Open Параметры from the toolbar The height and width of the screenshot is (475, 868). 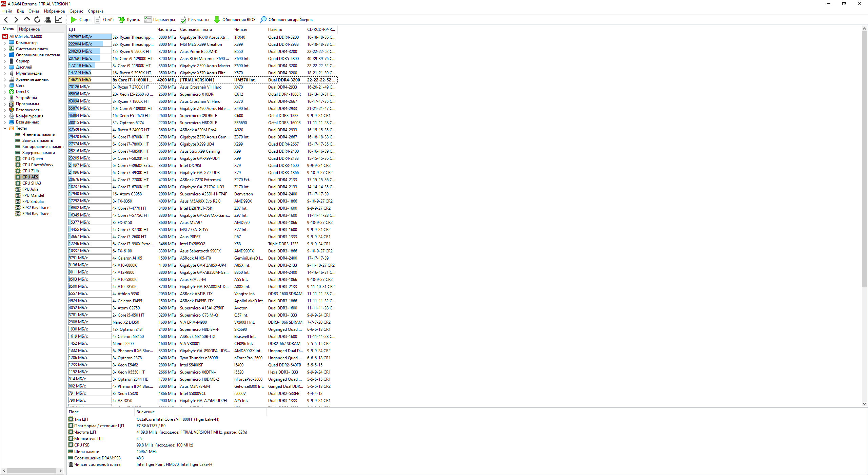click(x=159, y=20)
